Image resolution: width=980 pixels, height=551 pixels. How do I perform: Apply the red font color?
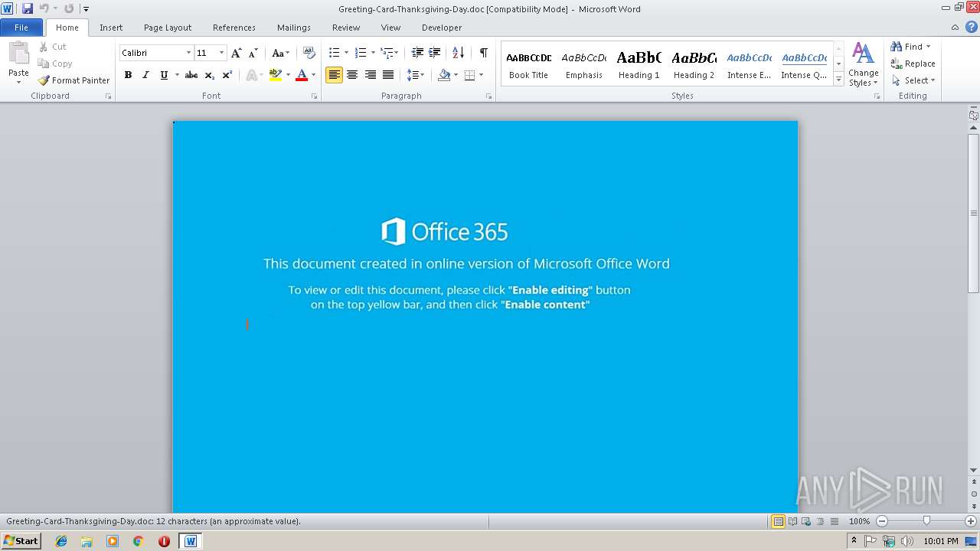(302, 75)
